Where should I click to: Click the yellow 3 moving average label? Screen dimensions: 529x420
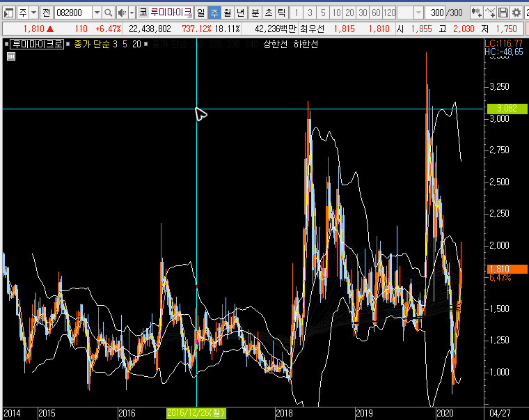[115, 44]
